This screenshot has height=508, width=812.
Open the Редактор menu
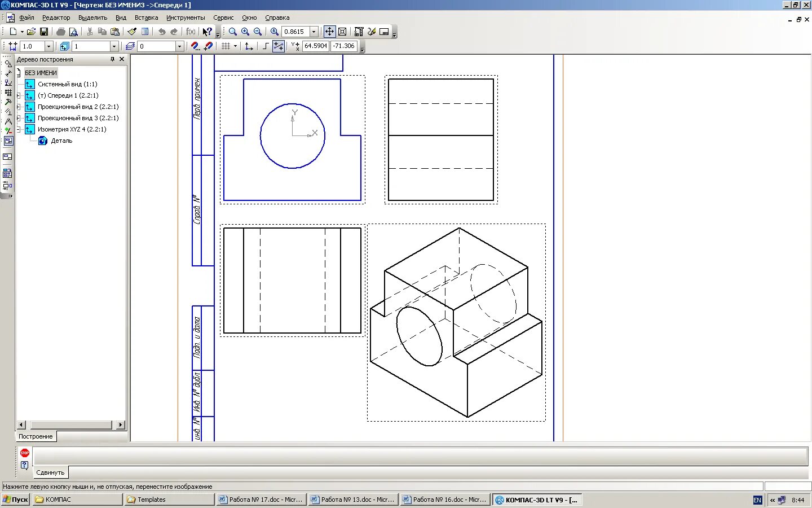pos(56,17)
